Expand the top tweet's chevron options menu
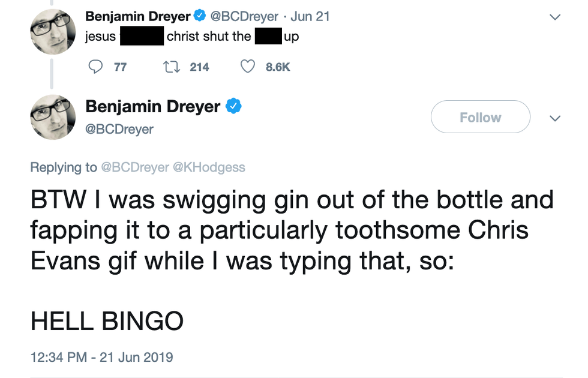 pos(555,17)
